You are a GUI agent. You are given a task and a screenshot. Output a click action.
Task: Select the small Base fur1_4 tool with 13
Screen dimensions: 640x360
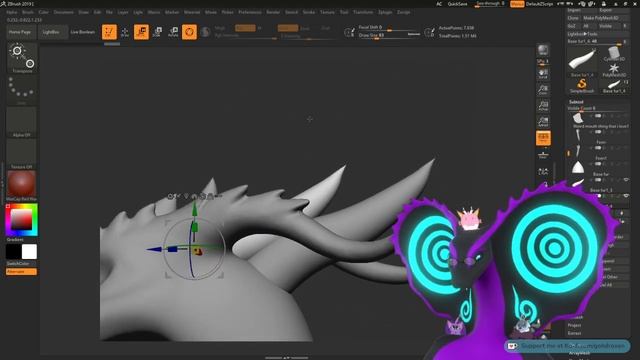[614, 86]
